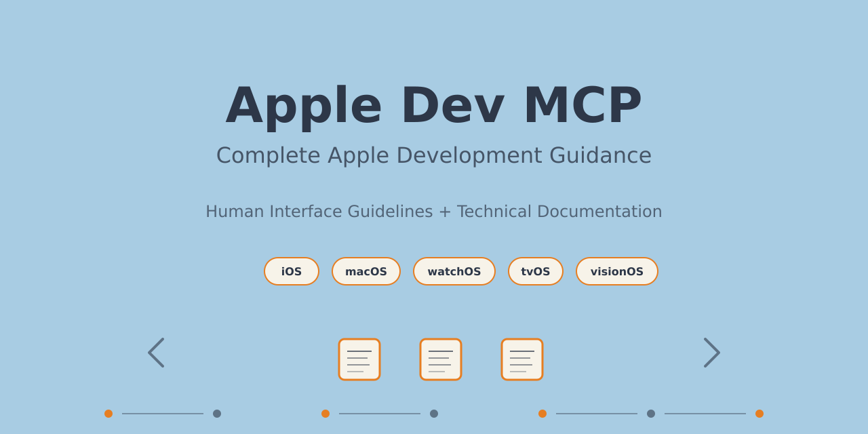Select the tvOS platform badge

pyautogui.click(x=536, y=271)
